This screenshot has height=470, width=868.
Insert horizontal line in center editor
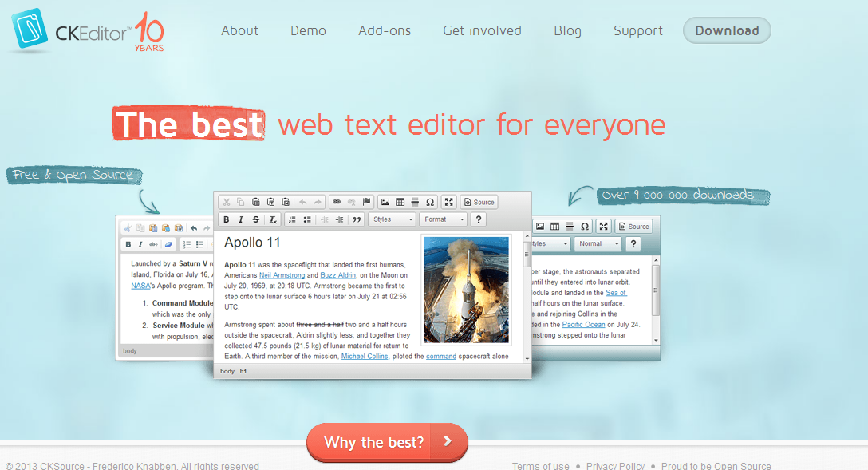415,202
